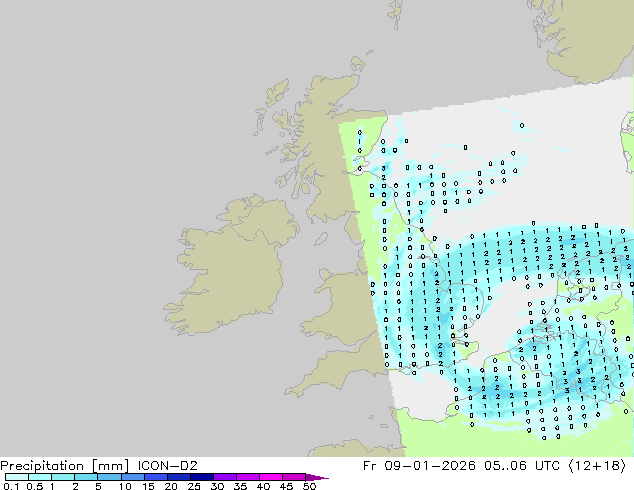Click the '50' legend scale label

click(x=309, y=486)
